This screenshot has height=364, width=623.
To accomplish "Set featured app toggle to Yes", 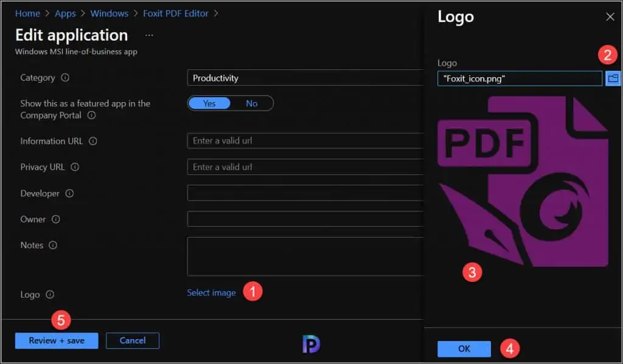I will coord(209,103).
